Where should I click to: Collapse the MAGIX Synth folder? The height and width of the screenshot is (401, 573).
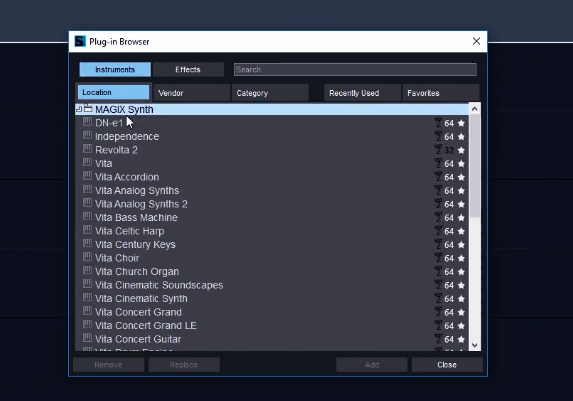[x=79, y=109]
